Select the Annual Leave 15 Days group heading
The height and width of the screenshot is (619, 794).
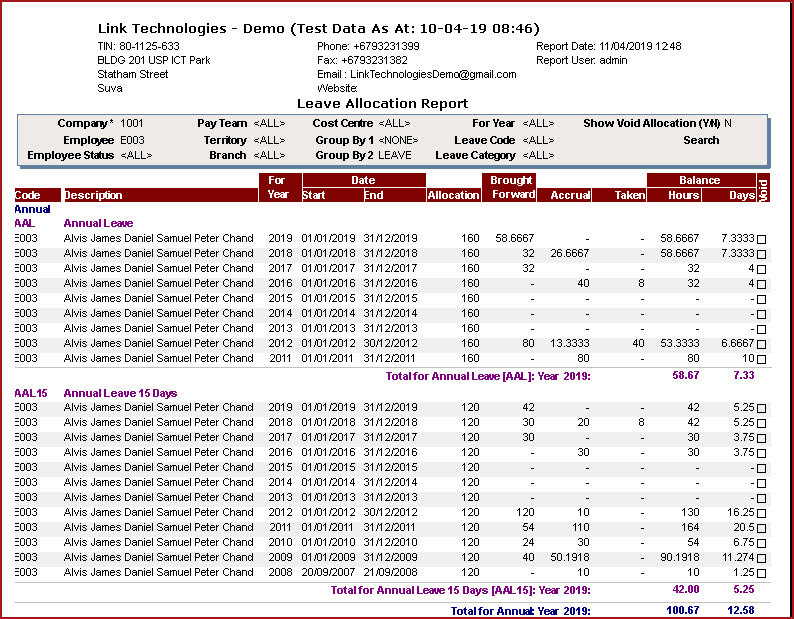[120, 393]
